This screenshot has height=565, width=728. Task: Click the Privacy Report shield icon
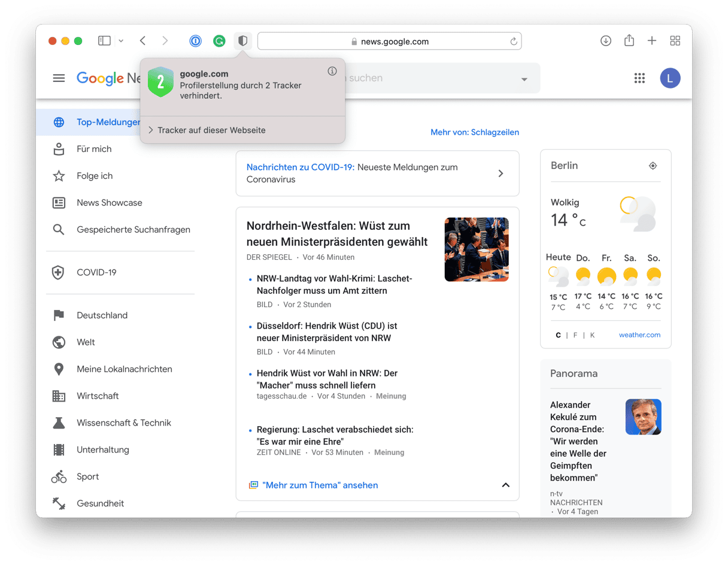tap(242, 41)
